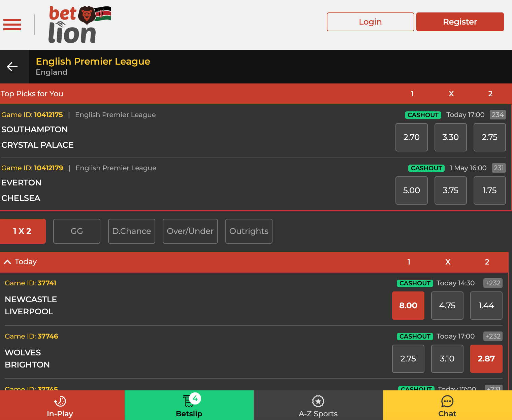This screenshot has height=420, width=512.
Task: Click Game ID 37746
Action: pos(31,336)
